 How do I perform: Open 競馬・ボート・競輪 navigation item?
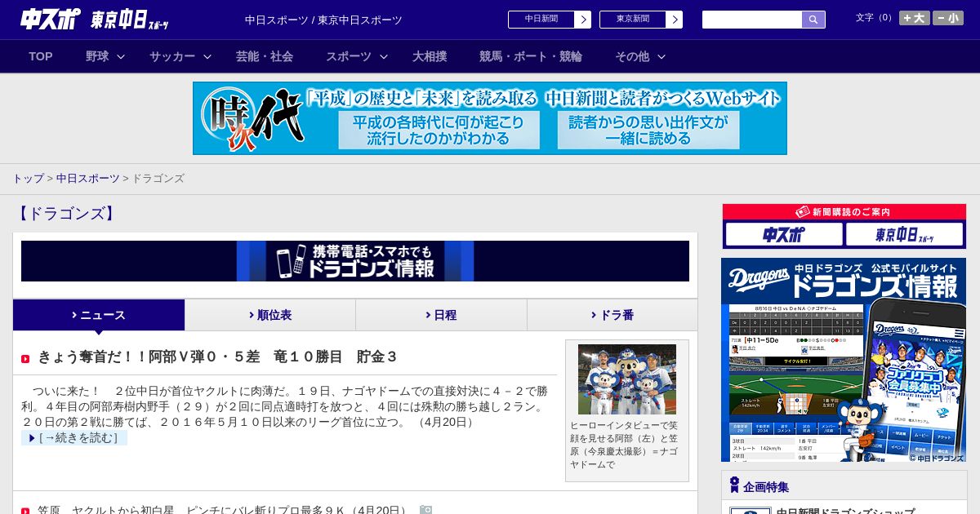531,56
